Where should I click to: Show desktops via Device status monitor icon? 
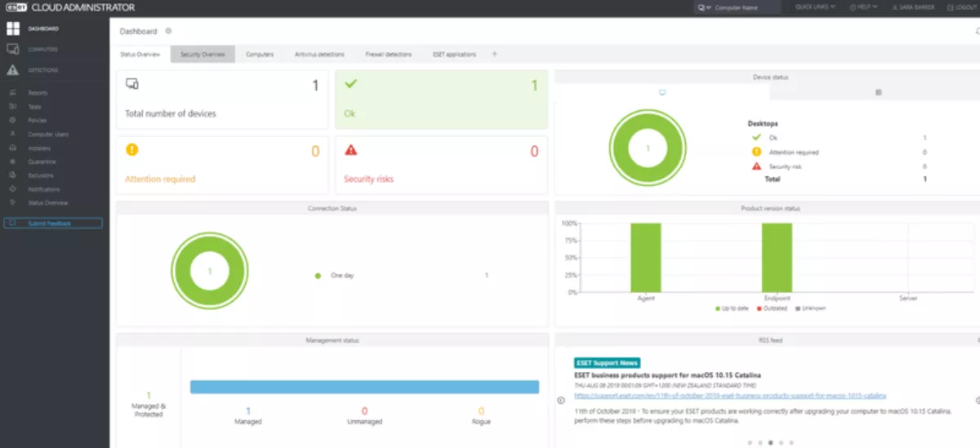click(x=662, y=92)
